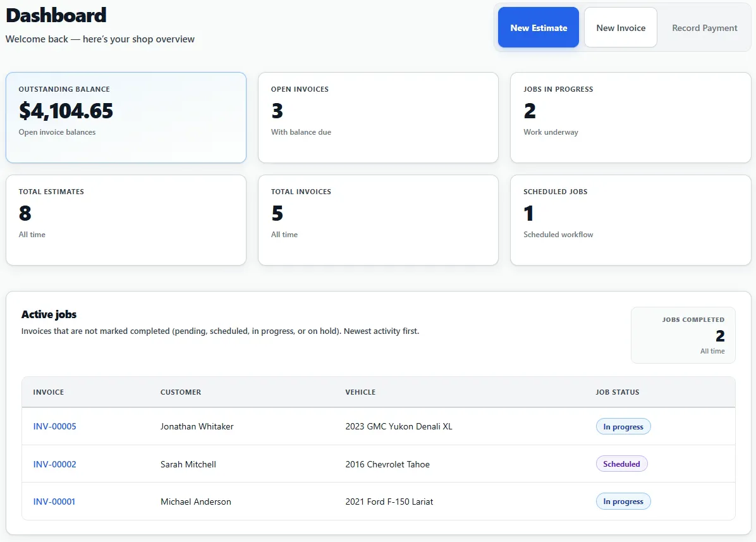Viewport: 756px width, 542px height.
Task: Select the Scheduled Jobs card
Action: click(x=631, y=220)
